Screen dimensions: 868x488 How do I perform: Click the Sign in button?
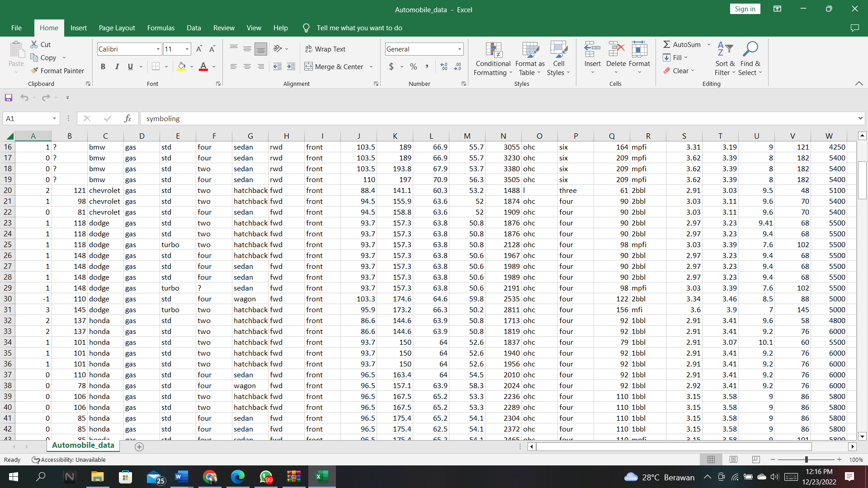[745, 9]
